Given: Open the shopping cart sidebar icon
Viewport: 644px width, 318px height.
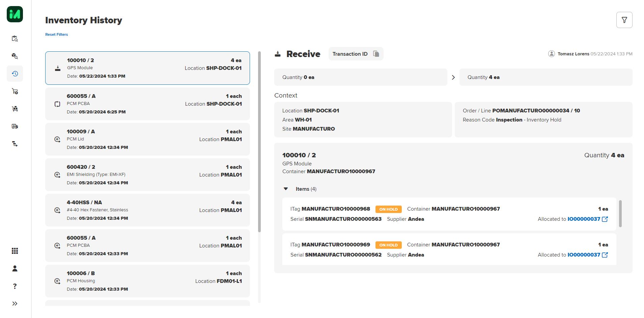Looking at the screenshot, I should pyautogui.click(x=15, y=91).
